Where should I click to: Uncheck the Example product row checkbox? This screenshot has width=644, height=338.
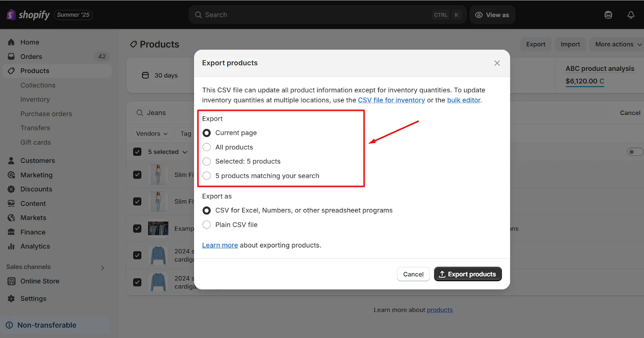(x=137, y=229)
